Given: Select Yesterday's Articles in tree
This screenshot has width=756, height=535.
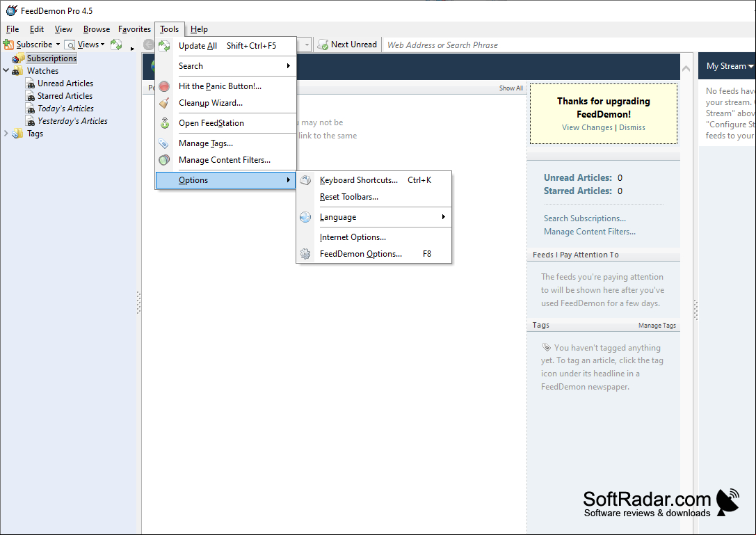Looking at the screenshot, I should (x=72, y=121).
